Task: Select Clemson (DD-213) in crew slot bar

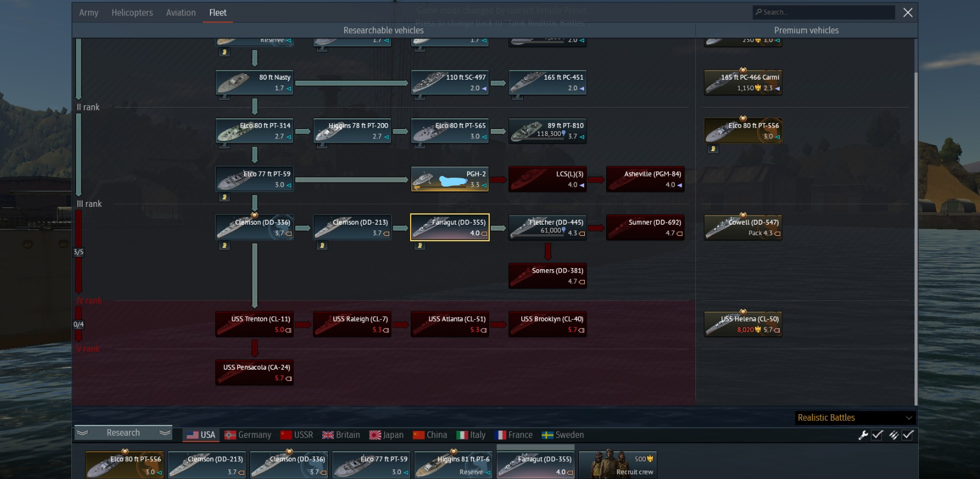Action: tap(207, 465)
